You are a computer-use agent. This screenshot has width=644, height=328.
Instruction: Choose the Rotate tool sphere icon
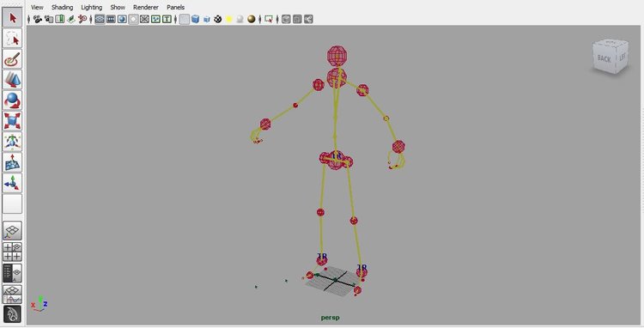pos(12,100)
